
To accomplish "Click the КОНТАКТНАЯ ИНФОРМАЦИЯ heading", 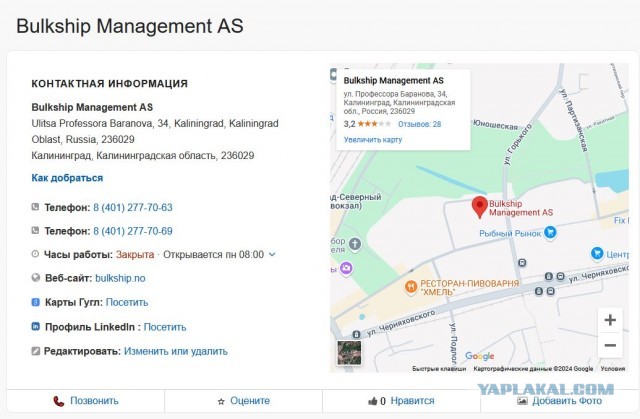I will 110,84.
